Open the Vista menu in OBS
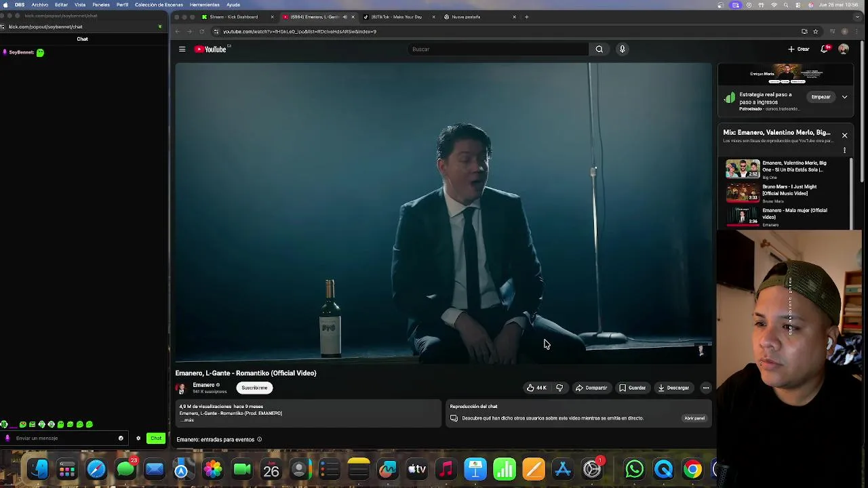 pyautogui.click(x=80, y=5)
